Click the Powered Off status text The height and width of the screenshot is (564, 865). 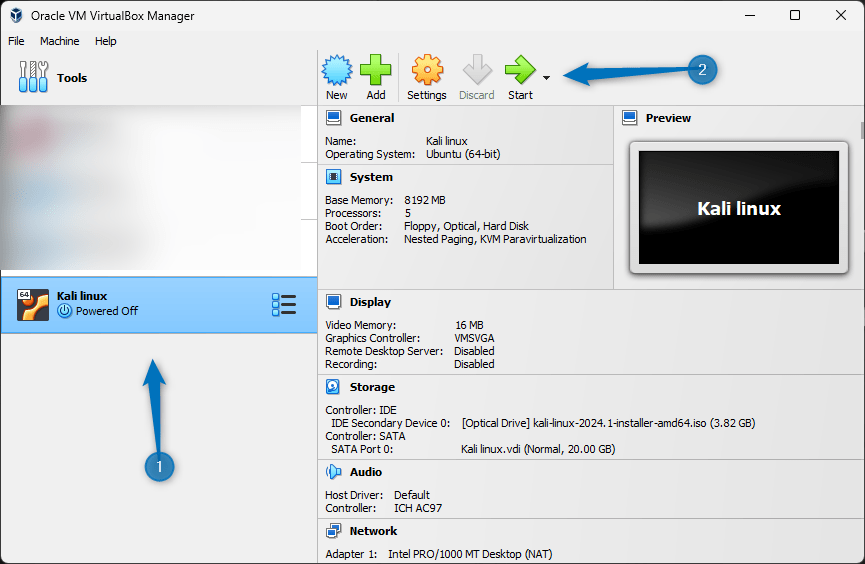(x=107, y=311)
